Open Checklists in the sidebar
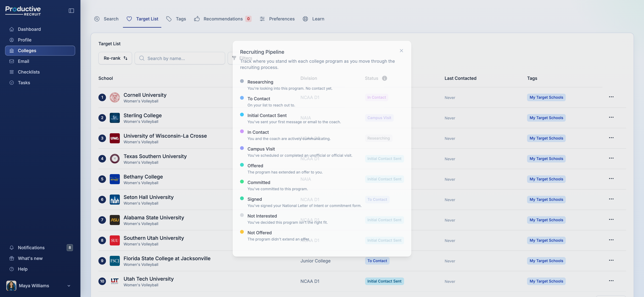 [40, 72]
